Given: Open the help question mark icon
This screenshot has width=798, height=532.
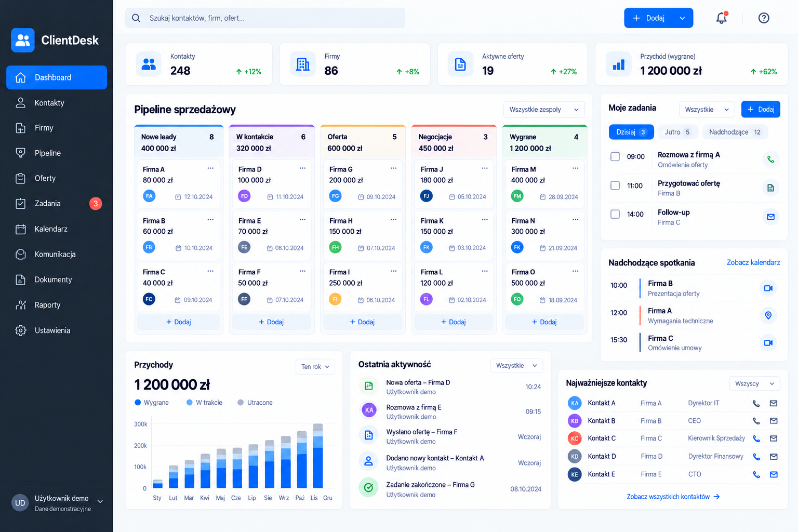Looking at the screenshot, I should coord(764,18).
